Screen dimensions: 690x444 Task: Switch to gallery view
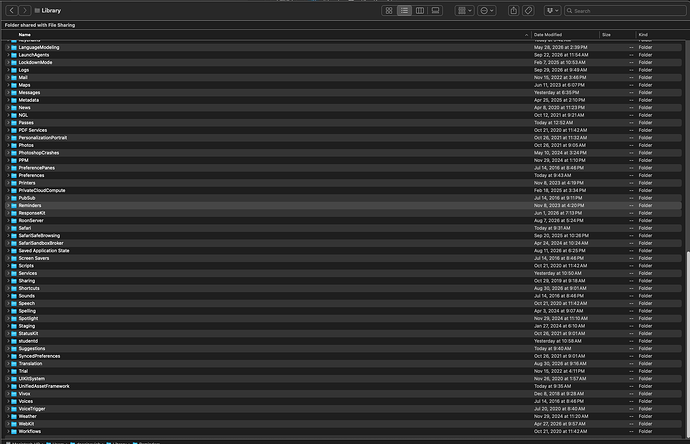point(435,11)
